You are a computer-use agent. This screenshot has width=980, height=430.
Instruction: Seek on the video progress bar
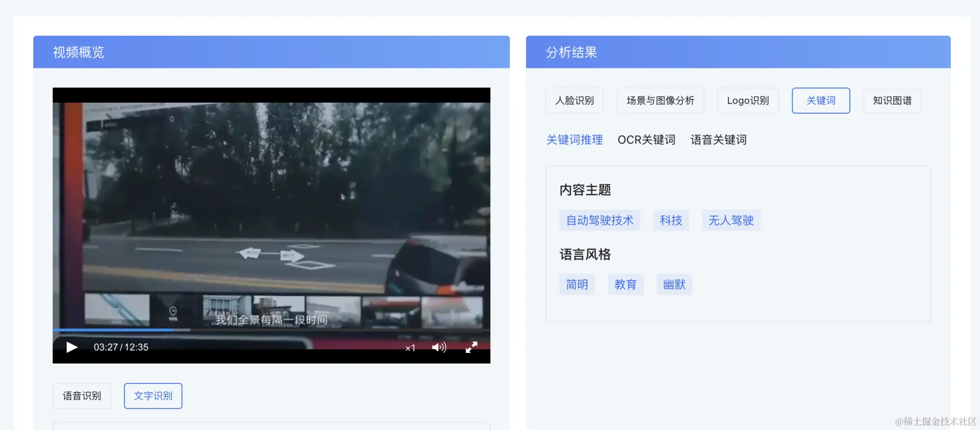272,330
